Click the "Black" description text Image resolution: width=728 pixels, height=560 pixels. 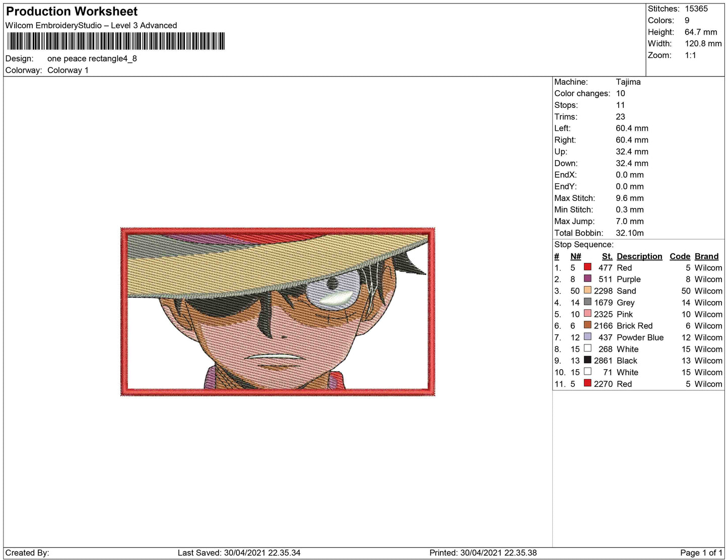click(x=627, y=360)
